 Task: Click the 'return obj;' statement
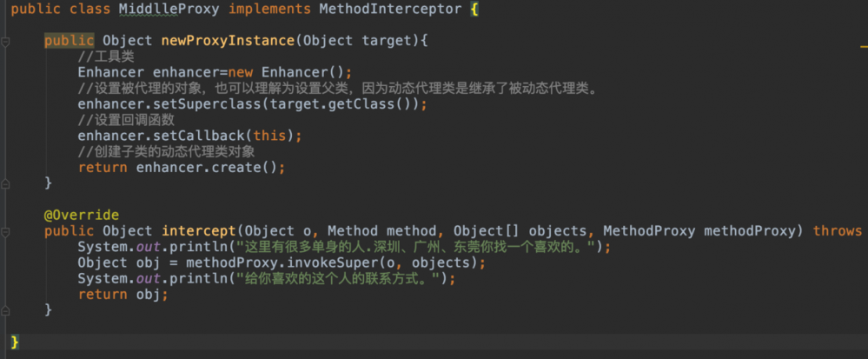coord(123,294)
